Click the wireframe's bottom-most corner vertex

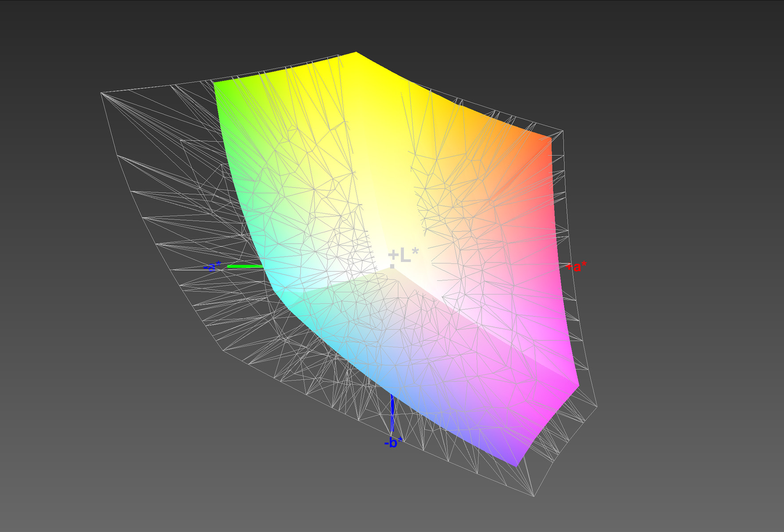[533, 496]
